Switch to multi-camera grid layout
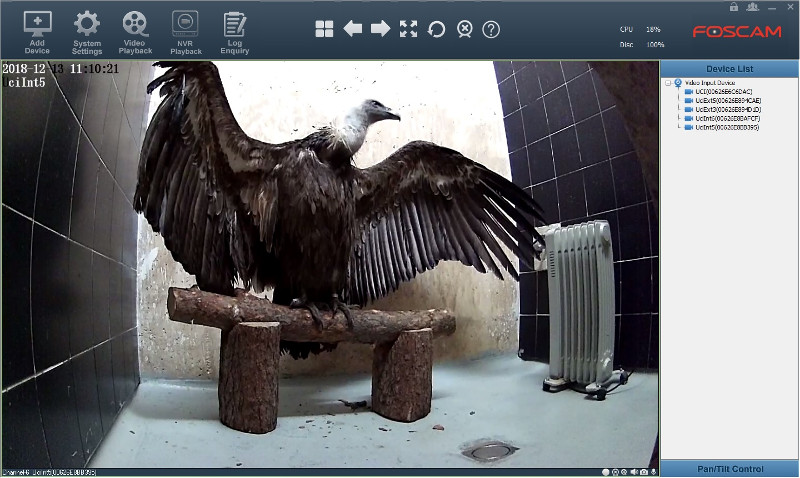 pos(324,29)
